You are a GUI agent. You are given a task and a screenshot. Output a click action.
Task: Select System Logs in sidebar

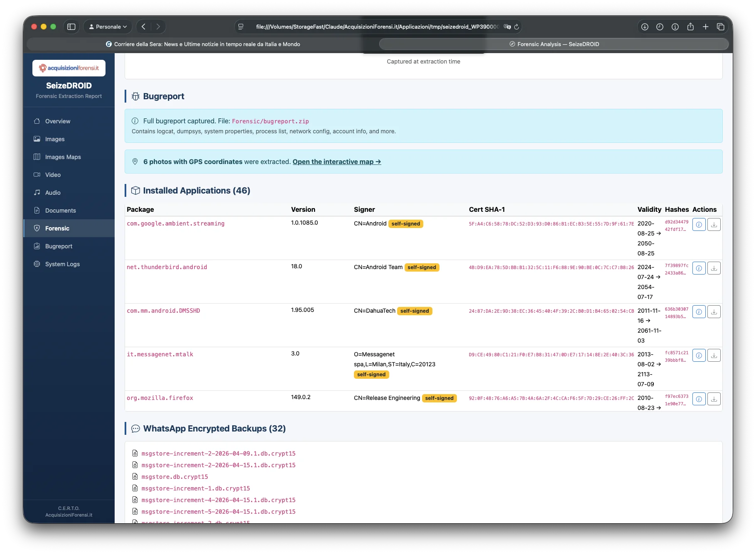[62, 264]
